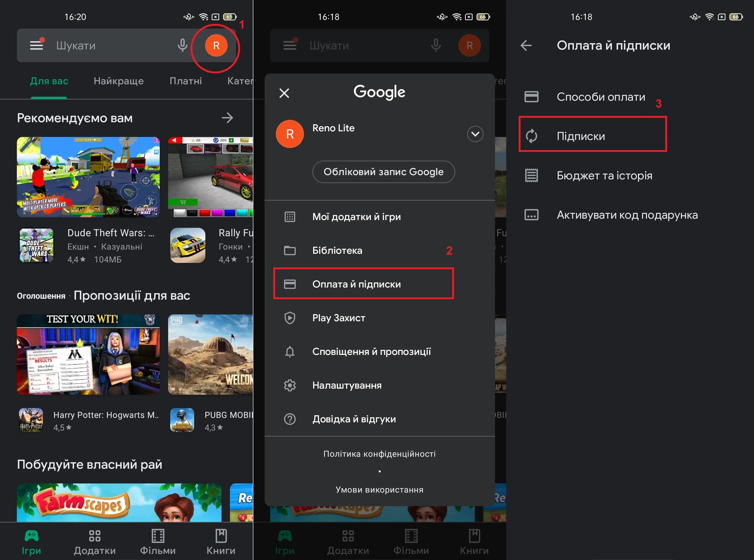Open Способи оплати payment methods
Screen dimensions: 754x560
[600, 97]
